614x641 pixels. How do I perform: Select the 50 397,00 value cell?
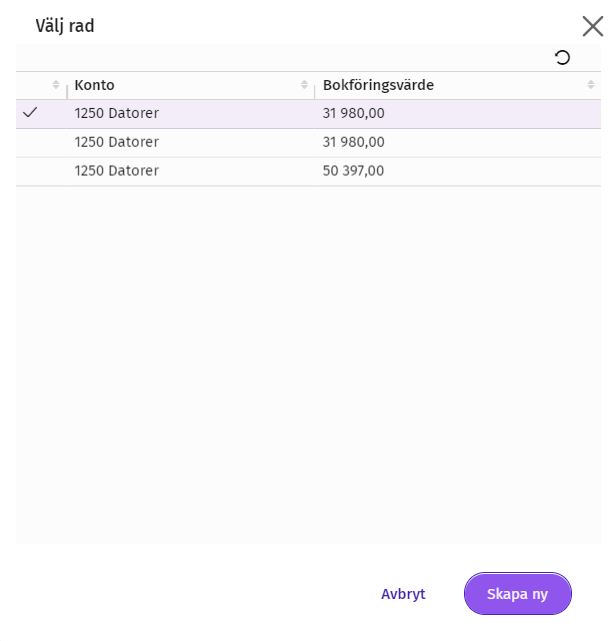click(x=353, y=171)
